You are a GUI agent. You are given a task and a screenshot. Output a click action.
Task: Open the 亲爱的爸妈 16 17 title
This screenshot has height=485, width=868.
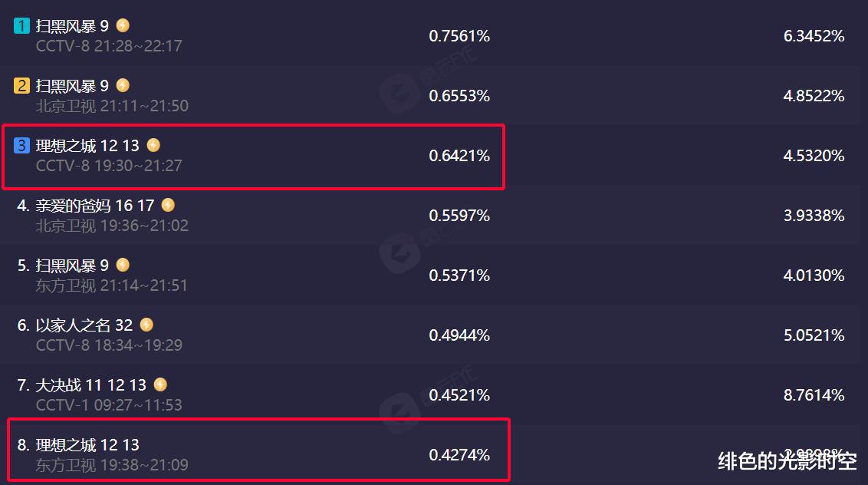[x=95, y=206]
